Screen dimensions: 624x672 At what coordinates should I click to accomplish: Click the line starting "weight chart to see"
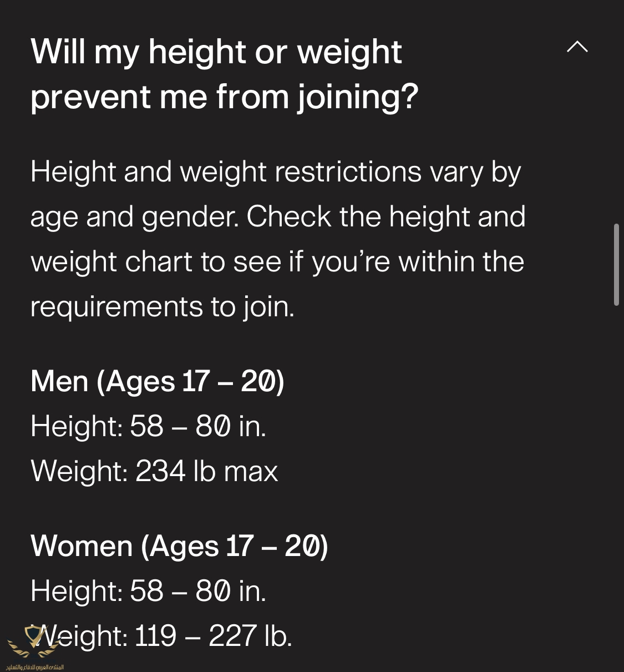tap(277, 262)
